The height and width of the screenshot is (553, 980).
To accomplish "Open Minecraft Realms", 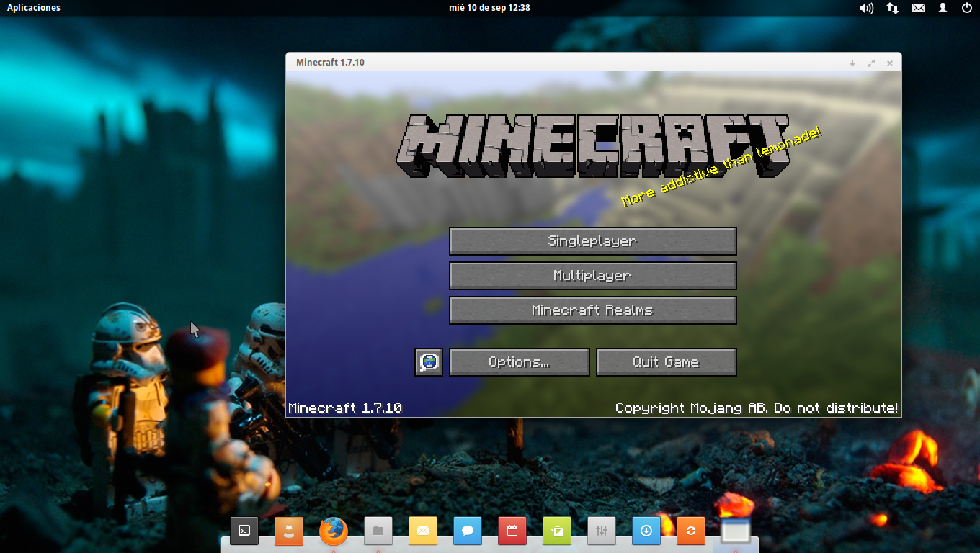I will (592, 310).
